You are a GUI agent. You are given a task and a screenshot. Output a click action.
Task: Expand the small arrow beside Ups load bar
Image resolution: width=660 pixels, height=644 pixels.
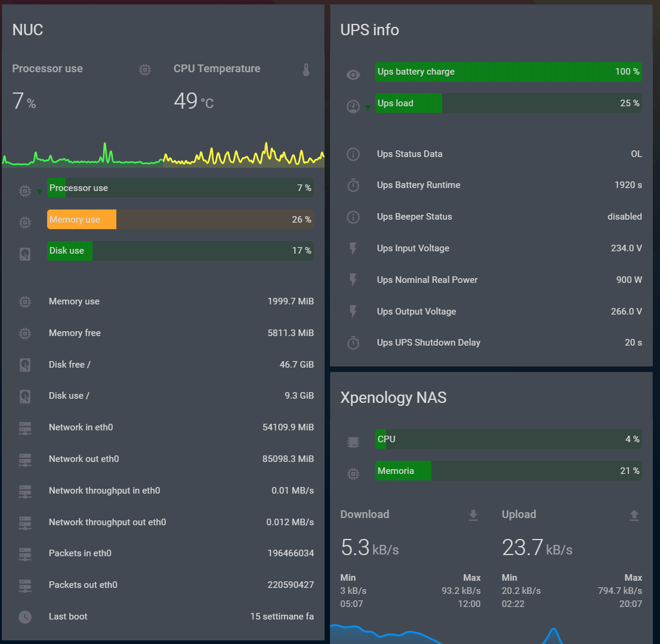click(x=368, y=107)
